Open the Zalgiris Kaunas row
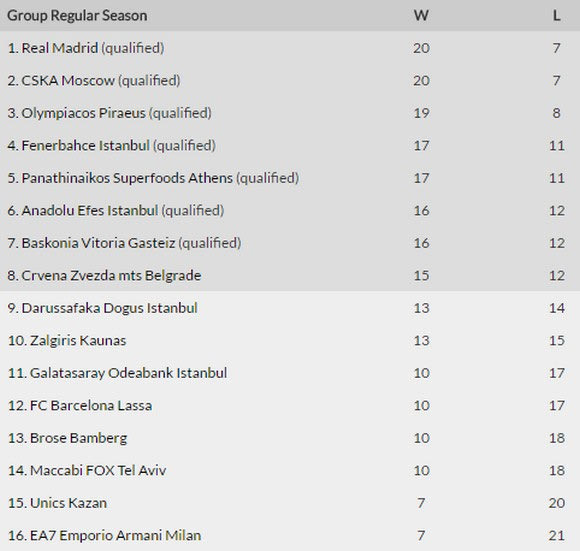This screenshot has width=580, height=551. click(290, 341)
